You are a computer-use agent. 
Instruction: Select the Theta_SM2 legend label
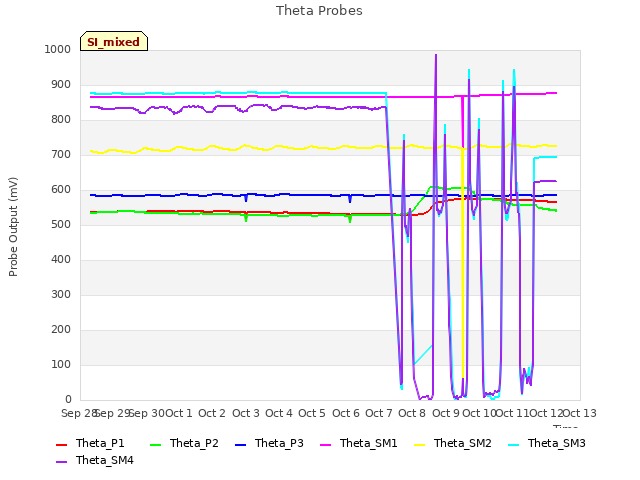(x=462, y=443)
